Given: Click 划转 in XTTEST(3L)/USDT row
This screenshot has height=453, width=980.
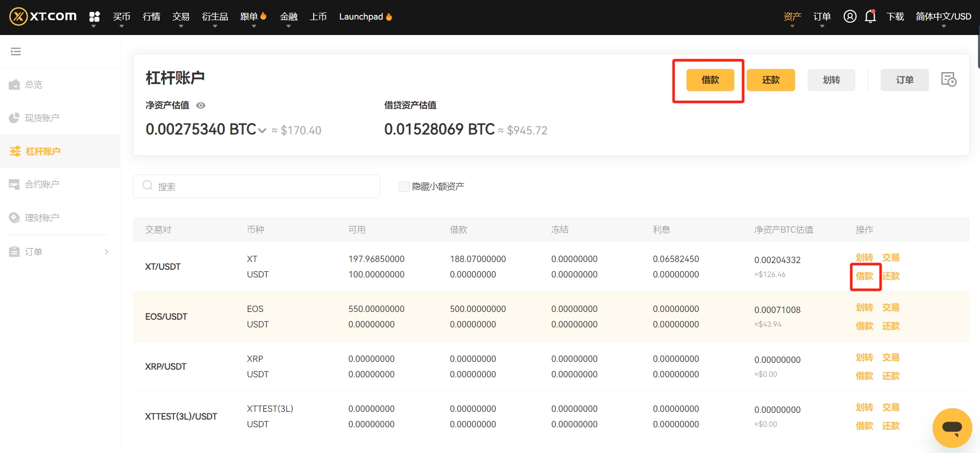Looking at the screenshot, I should click(x=864, y=407).
